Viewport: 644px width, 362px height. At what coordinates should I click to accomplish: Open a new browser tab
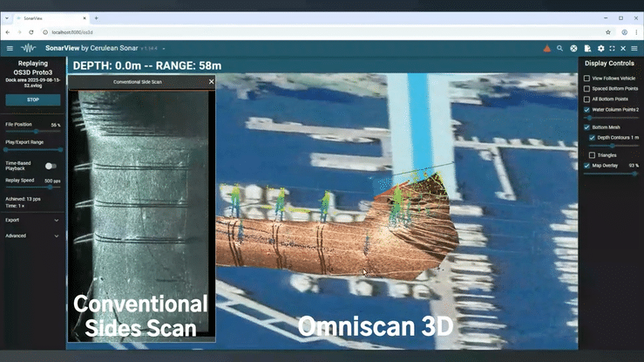coord(96,17)
